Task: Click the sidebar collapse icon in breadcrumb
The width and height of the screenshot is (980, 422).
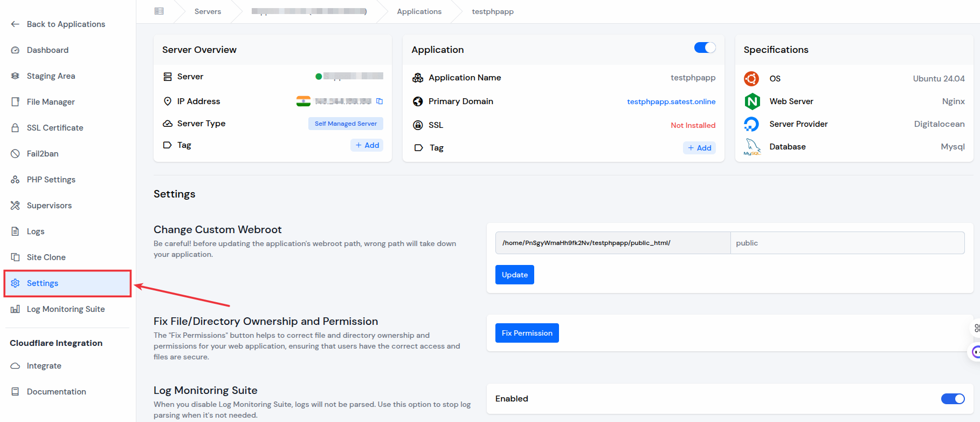Action: pyautogui.click(x=159, y=11)
